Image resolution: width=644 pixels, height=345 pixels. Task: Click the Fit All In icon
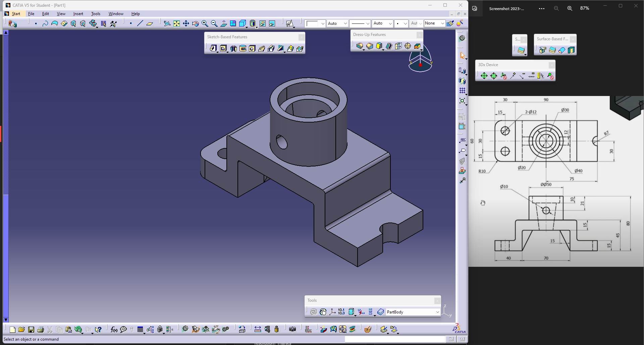[176, 23]
